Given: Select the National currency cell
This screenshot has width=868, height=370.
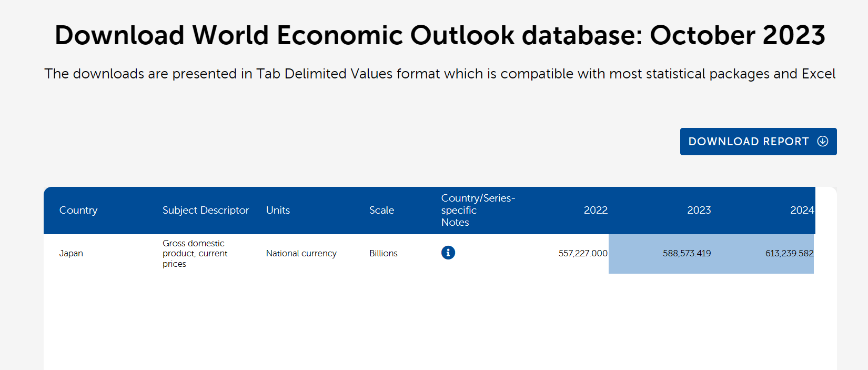Looking at the screenshot, I should (301, 253).
